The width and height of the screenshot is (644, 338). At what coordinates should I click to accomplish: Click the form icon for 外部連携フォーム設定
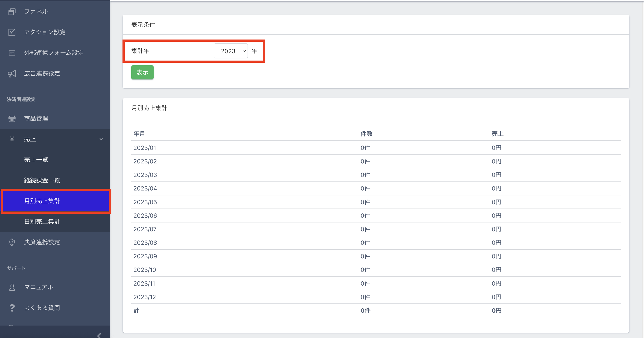pyautogui.click(x=12, y=53)
